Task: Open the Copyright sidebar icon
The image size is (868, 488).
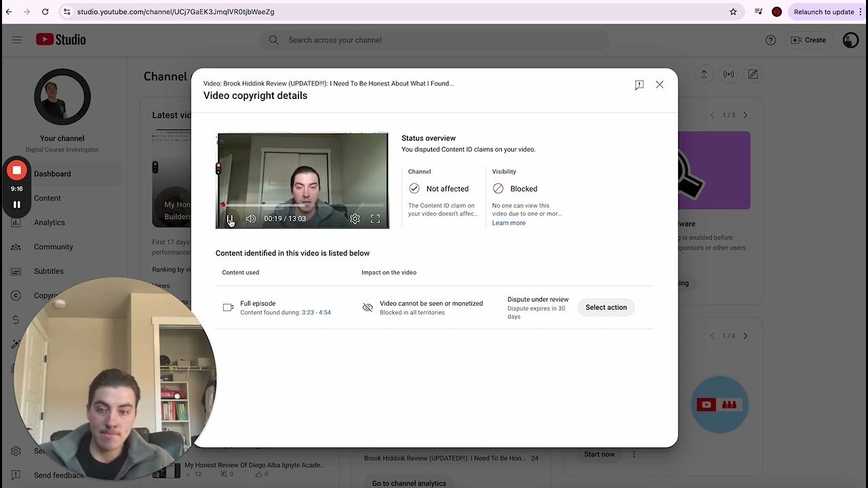Action: point(16,296)
